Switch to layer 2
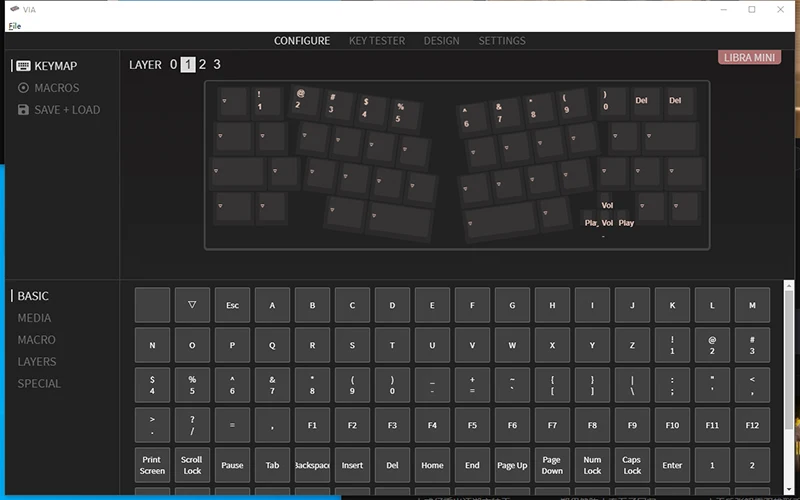 [x=202, y=65]
